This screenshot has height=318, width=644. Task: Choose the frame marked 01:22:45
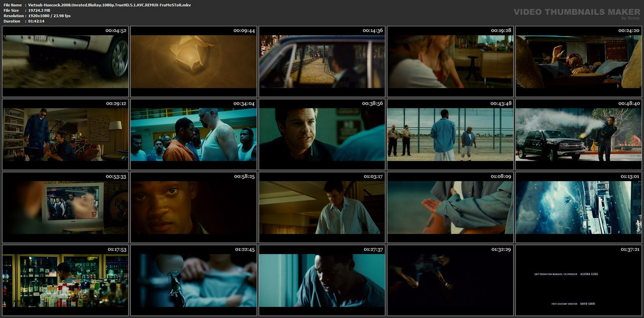point(194,280)
